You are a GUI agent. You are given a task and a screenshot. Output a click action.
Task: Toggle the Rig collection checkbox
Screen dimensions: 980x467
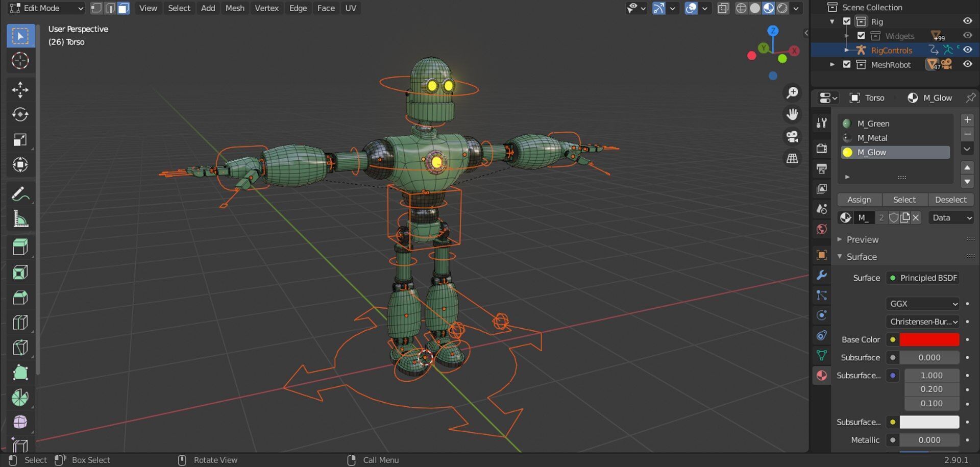(x=847, y=21)
